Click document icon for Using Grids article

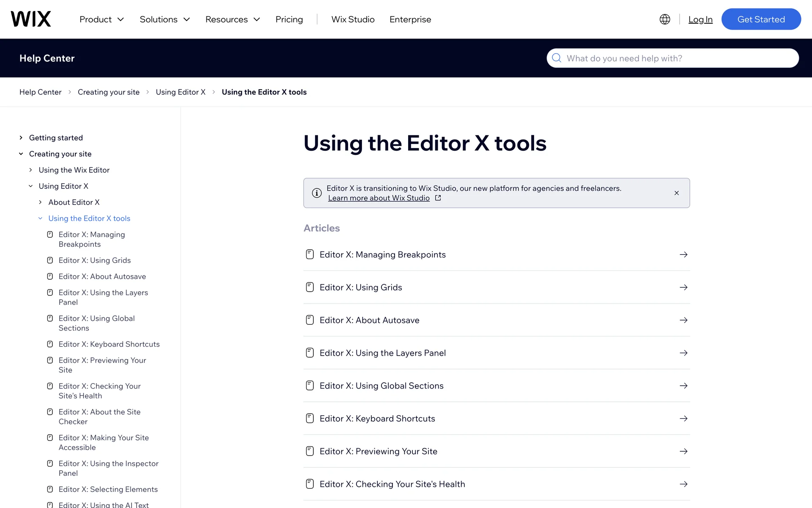(x=310, y=287)
